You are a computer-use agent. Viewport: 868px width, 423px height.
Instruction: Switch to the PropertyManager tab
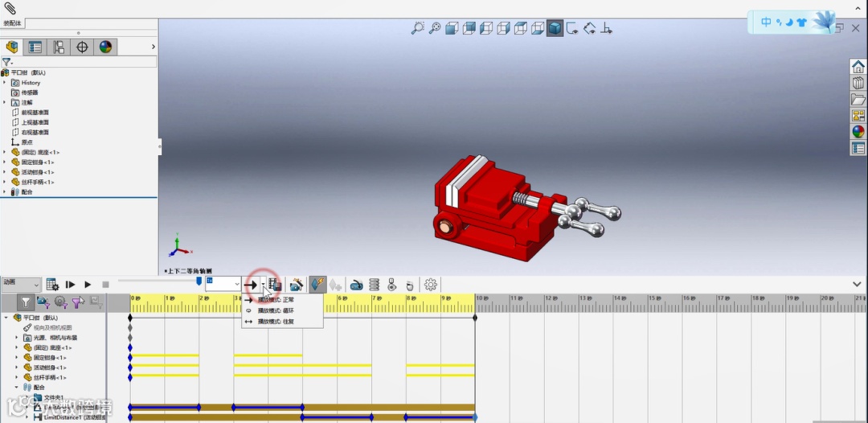(x=35, y=47)
